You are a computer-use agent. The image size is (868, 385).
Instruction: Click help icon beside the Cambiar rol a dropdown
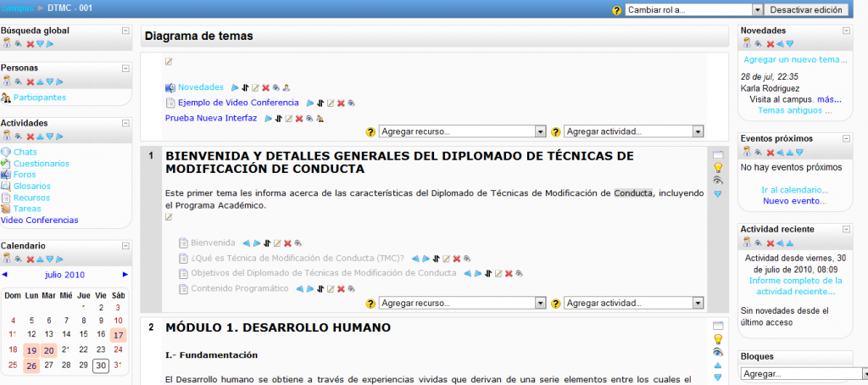pyautogui.click(x=617, y=10)
